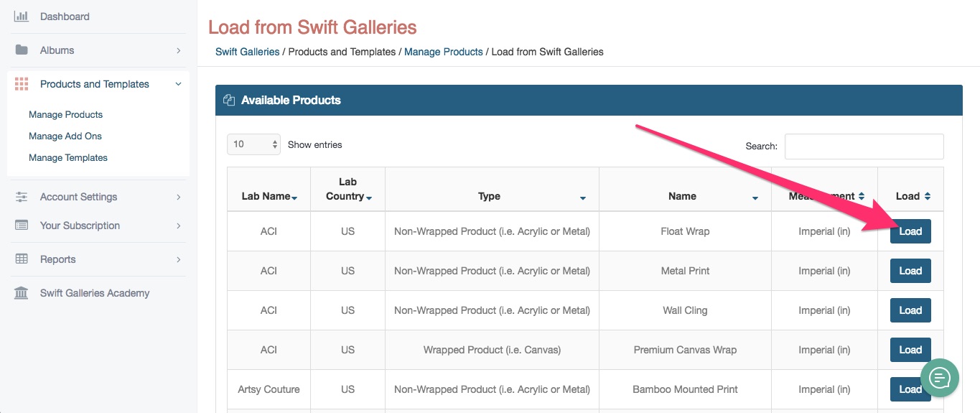
Task: Select the Premium Canvas Wrap cell
Action: (x=685, y=350)
